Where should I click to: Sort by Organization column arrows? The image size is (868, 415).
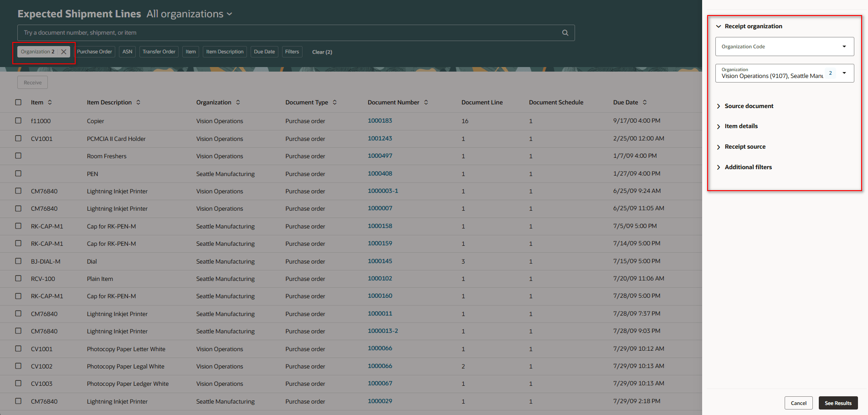coord(238,102)
